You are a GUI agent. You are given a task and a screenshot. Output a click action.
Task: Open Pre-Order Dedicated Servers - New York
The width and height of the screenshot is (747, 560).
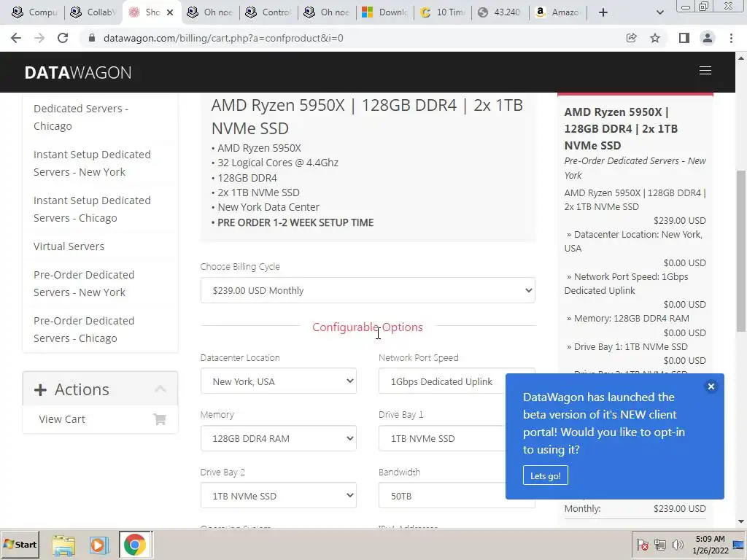[x=84, y=284]
